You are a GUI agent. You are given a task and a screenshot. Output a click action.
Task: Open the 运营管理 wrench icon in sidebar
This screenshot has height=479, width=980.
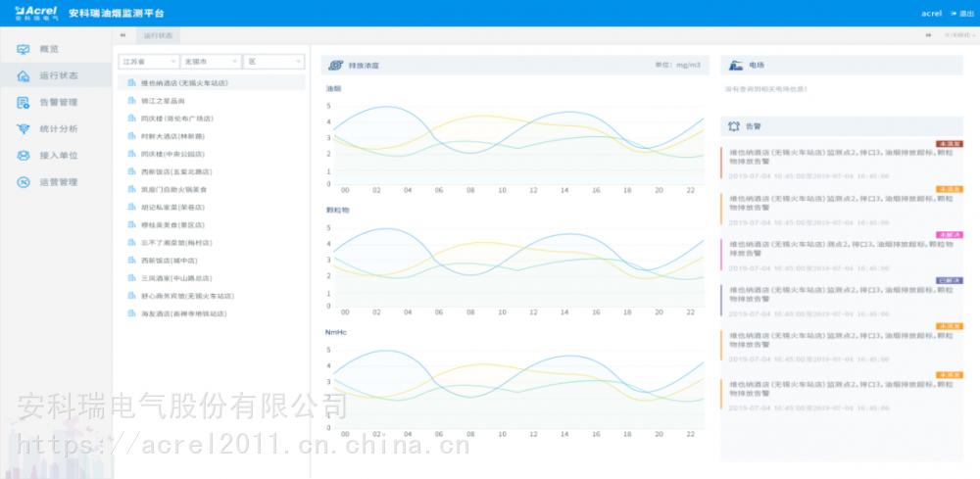[x=24, y=182]
